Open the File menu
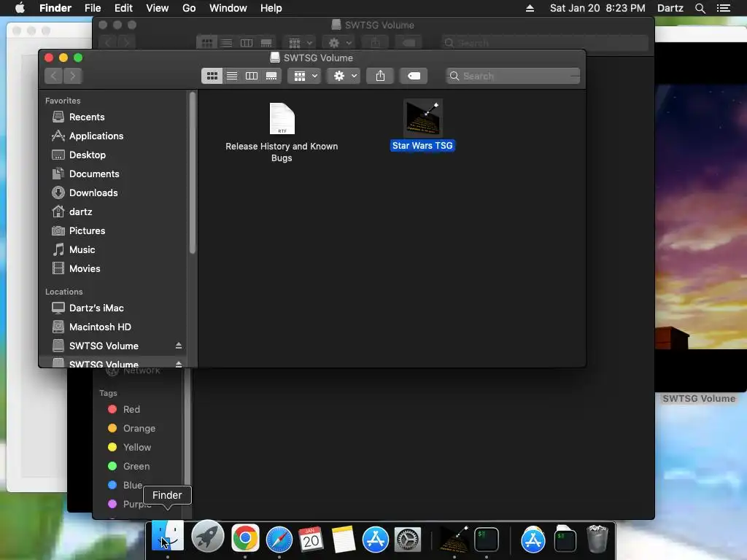The image size is (747, 560). (93, 8)
